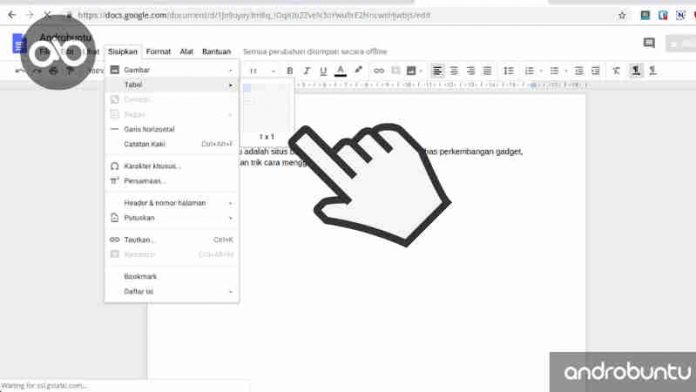Increase the paragraph indent
Viewport: 696px width, 392px height.
[596, 71]
